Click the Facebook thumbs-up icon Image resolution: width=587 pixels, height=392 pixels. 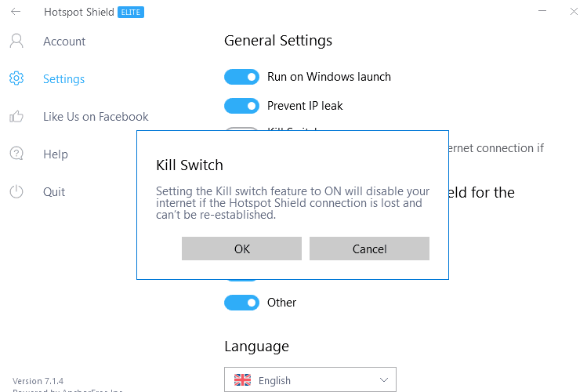coord(16,117)
